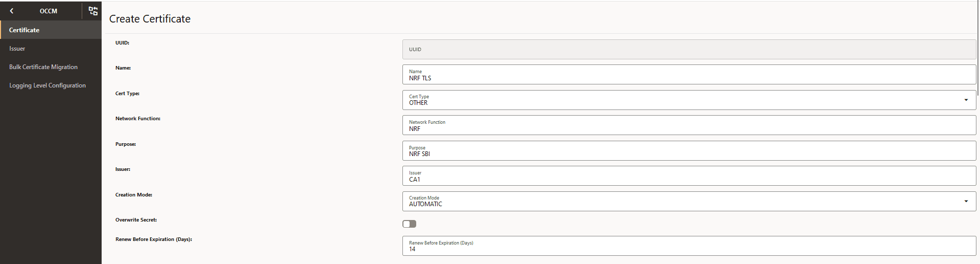This screenshot has height=264, width=980.
Task: Open the Certificate menu item
Action: click(x=51, y=30)
